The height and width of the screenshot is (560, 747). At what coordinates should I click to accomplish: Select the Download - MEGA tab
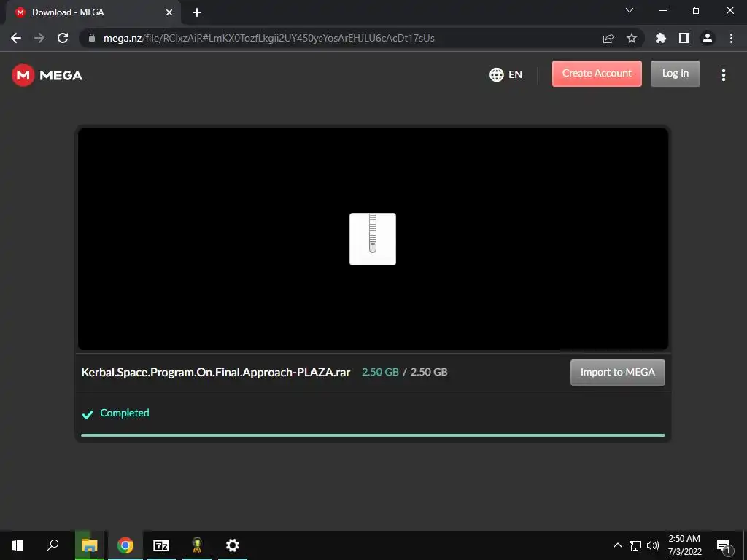point(93,12)
